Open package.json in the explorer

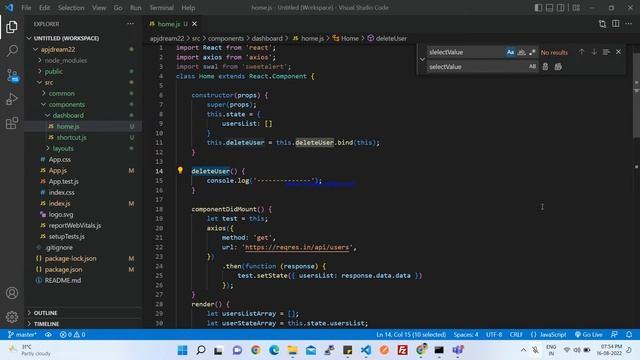click(63, 269)
